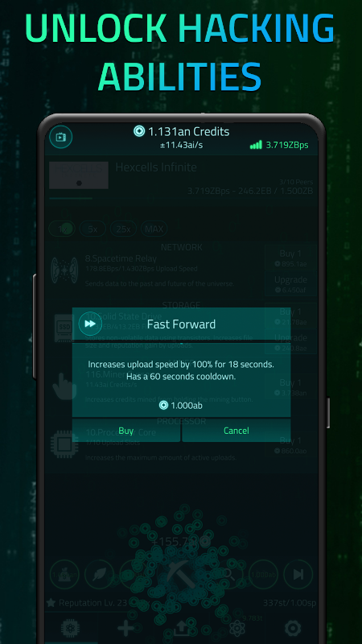362x644 pixels.
Task: Select the MAX purchase multiplier
Action: pyautogui.click(x=154, y=229)
